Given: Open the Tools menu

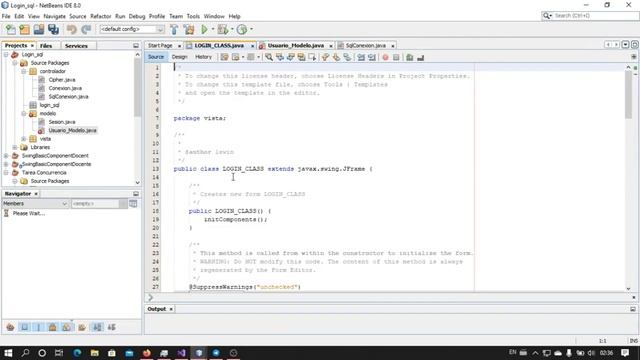Looking at the screenshot, I should pos(193,16).
